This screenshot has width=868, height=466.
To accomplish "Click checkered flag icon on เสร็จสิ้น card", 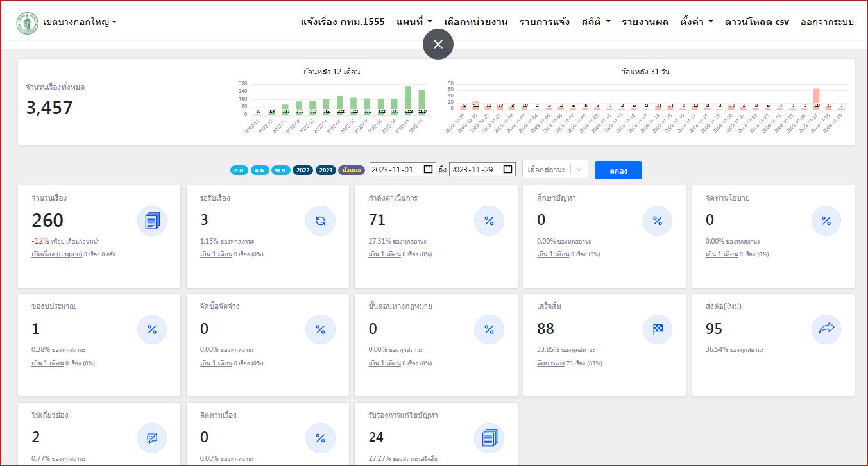I will [x=658, y=329].
